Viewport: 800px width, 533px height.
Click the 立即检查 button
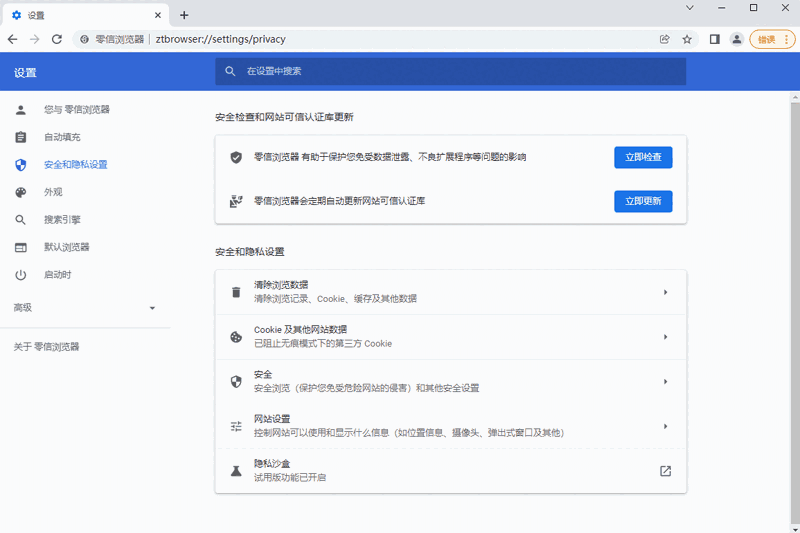[643, 157]
